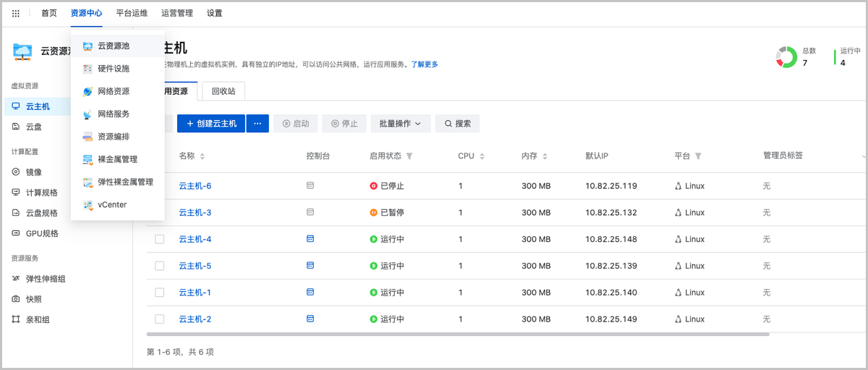The width and height of the screenshot is (868, 370).
Task: Click the horizontal table scrollbar
Action: pyautogui.click(x=457, y=334)
